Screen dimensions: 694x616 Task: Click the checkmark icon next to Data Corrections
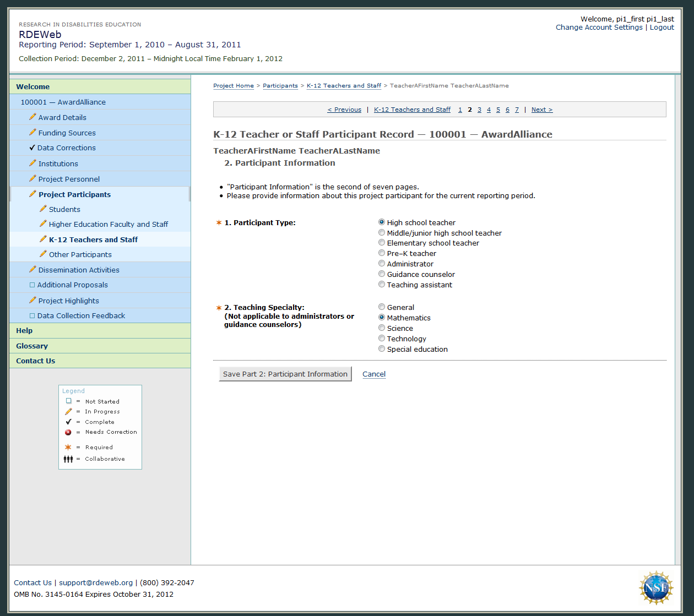coord(32,148)
